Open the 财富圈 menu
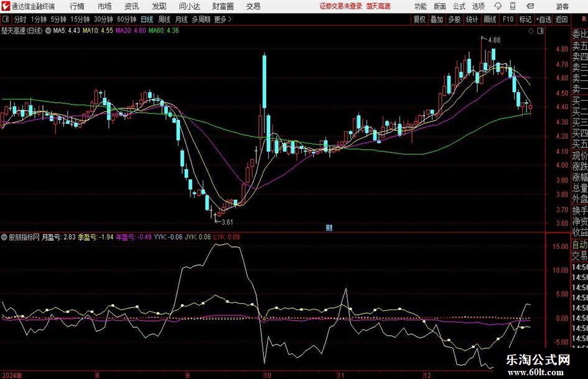 coord(223,6)
